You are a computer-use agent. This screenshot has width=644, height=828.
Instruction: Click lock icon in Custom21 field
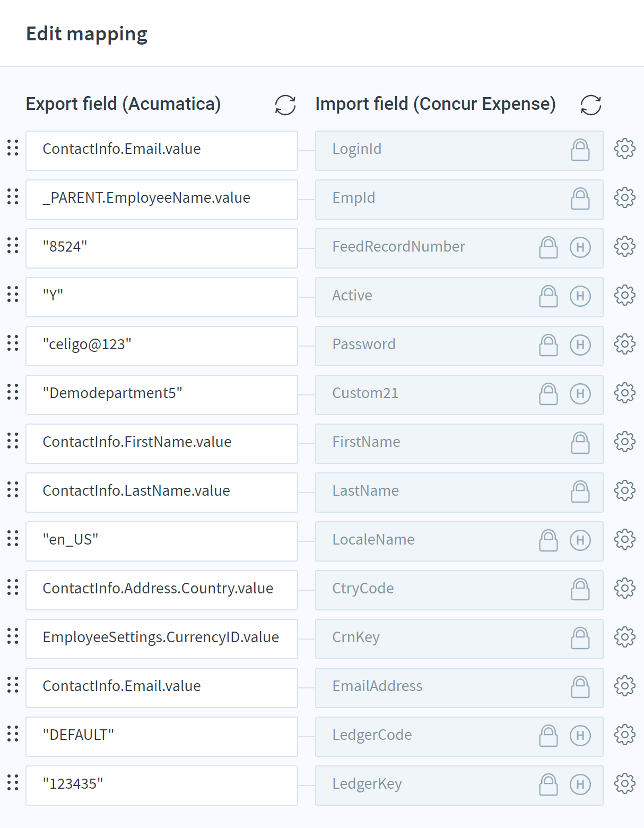pos(549,394)
